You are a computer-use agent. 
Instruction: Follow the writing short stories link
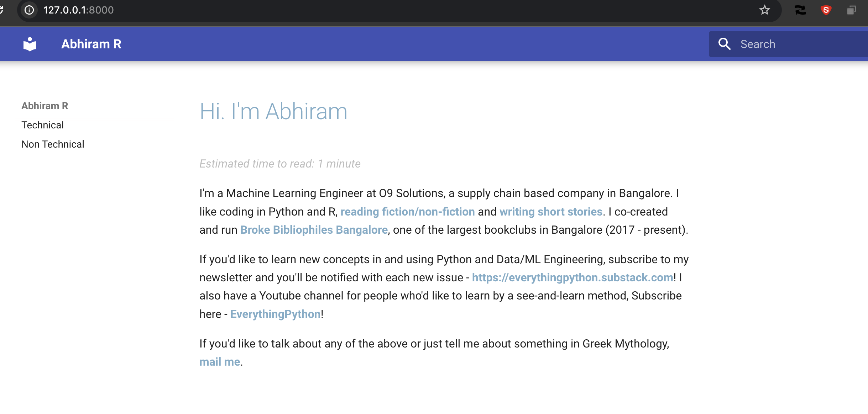tap(551, 212)
